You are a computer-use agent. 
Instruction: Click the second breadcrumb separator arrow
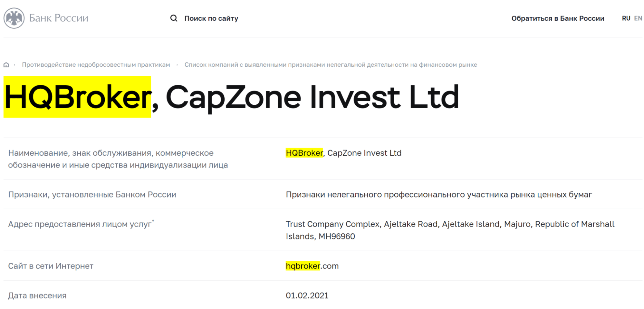pyautogui.click(x=177, y=65)
